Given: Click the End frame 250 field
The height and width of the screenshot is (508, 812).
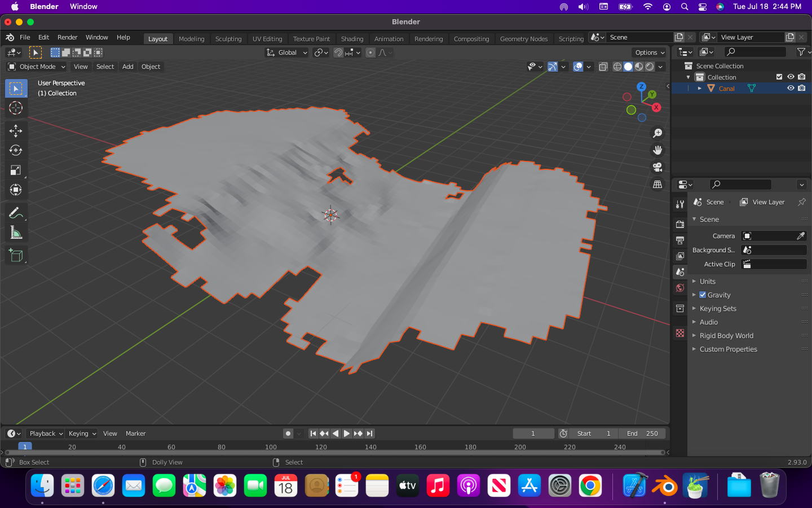Looking at the screenshot, I should pyautogui.click(x=642, y=433).
